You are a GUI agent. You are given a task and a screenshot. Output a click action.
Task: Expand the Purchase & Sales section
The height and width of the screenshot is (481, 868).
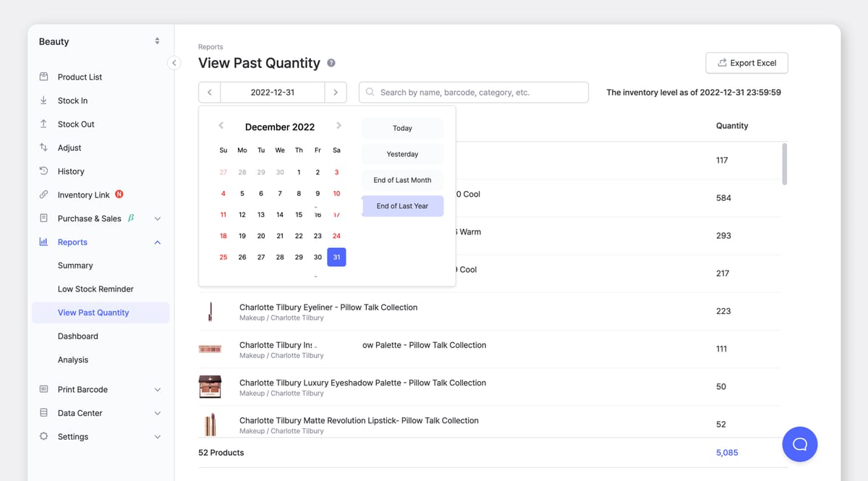point(158,218)
